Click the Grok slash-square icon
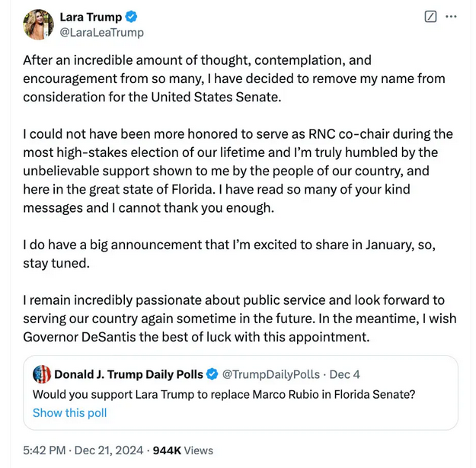The image size is (476, 468). pos(430,17)
